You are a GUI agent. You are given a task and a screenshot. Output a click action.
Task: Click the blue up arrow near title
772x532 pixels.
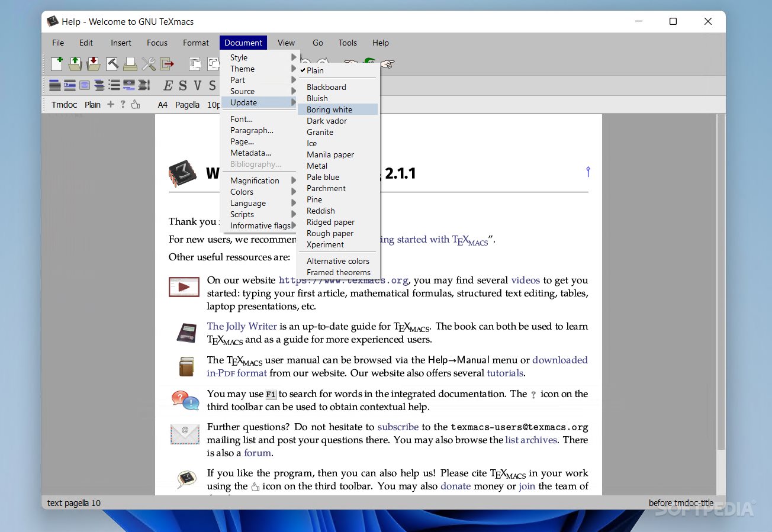(588, 172)
